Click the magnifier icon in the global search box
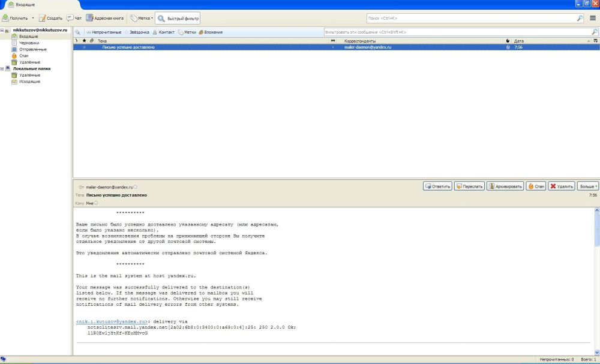The height and width of the screenshot is (364, 600). pyautogui.click(x=580, y=18)
